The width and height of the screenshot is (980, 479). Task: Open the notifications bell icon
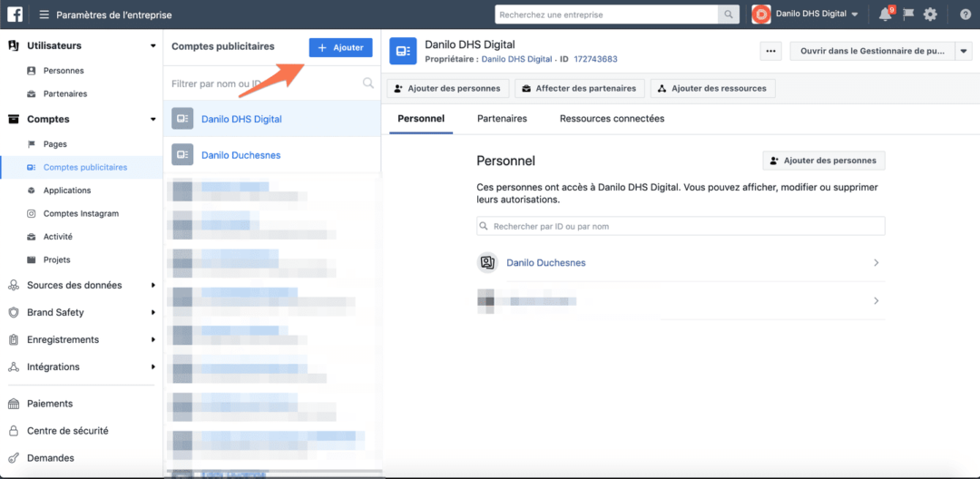coord(886,15)
